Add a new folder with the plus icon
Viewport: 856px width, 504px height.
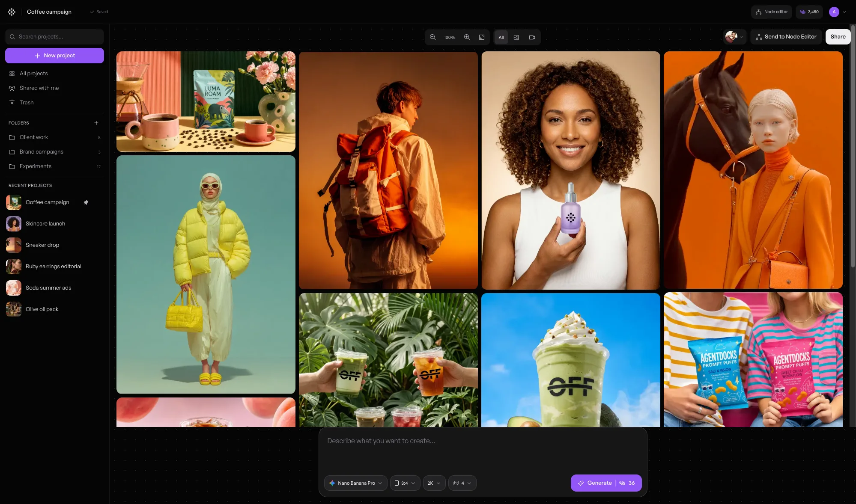pyautogui.click(x=96, y=123)
